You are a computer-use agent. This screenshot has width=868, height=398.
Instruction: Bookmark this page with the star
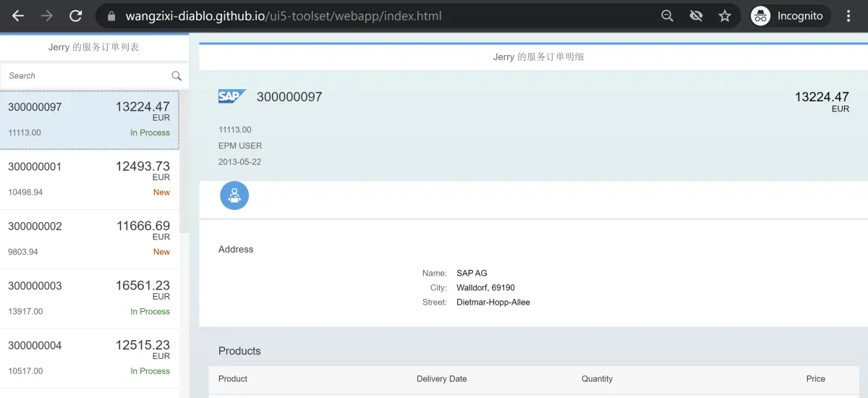pos(725,16)
